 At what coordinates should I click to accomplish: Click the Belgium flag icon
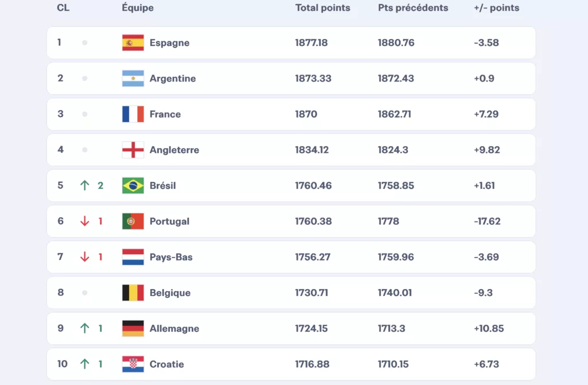click(133, 293)
